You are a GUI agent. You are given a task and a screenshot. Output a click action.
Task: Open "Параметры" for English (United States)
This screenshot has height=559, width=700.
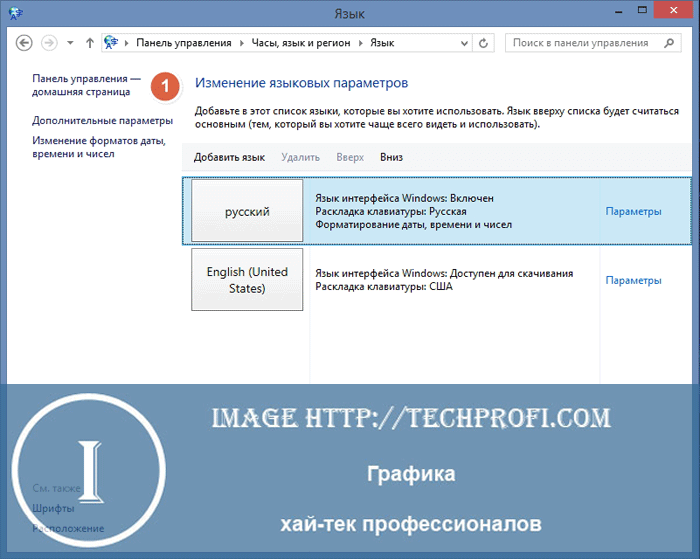[x=633, y=280]
